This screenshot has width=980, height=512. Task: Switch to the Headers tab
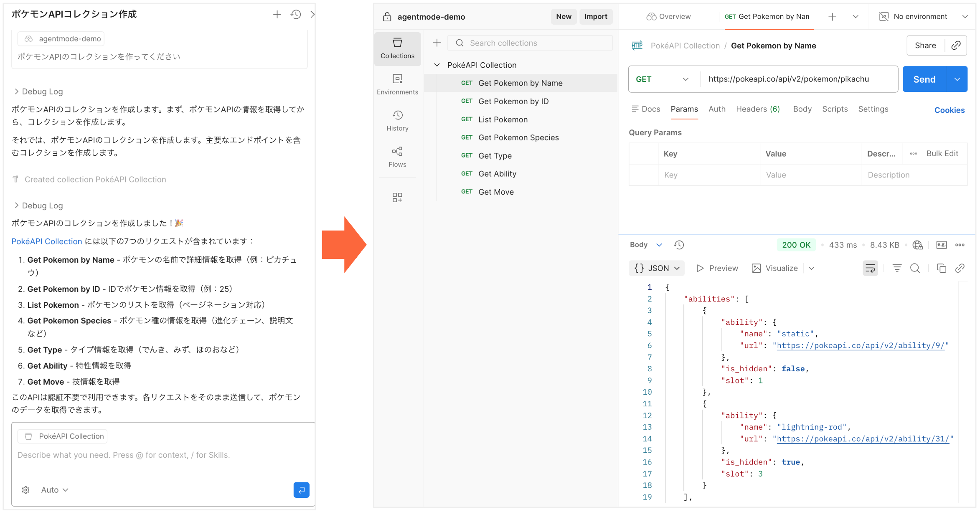point(758,109)
